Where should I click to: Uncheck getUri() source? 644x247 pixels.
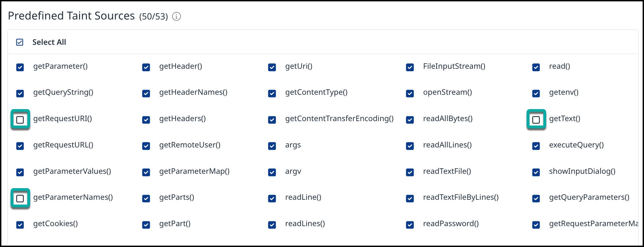(272, 67)
